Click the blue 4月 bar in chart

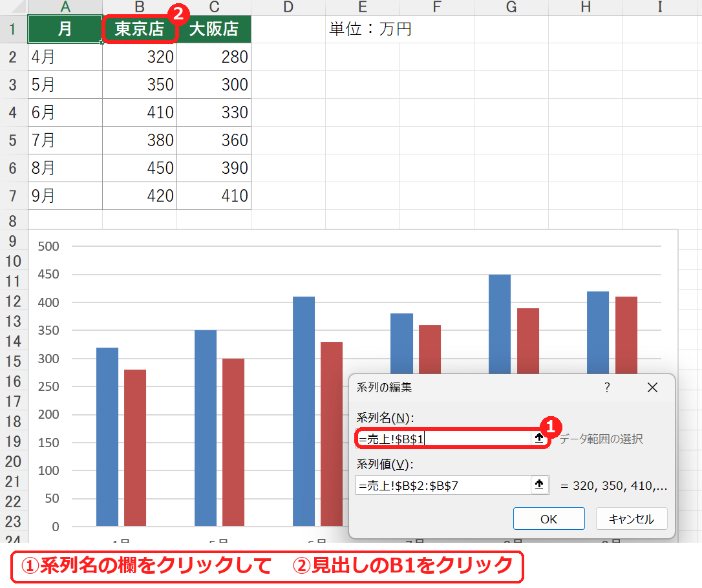107,437
